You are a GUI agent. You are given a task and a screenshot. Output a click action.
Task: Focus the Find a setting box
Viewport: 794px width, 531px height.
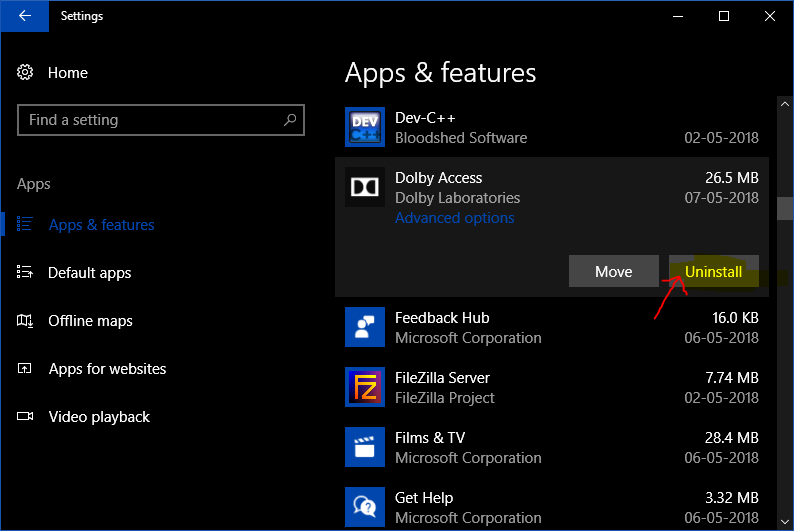pos(161,120)
